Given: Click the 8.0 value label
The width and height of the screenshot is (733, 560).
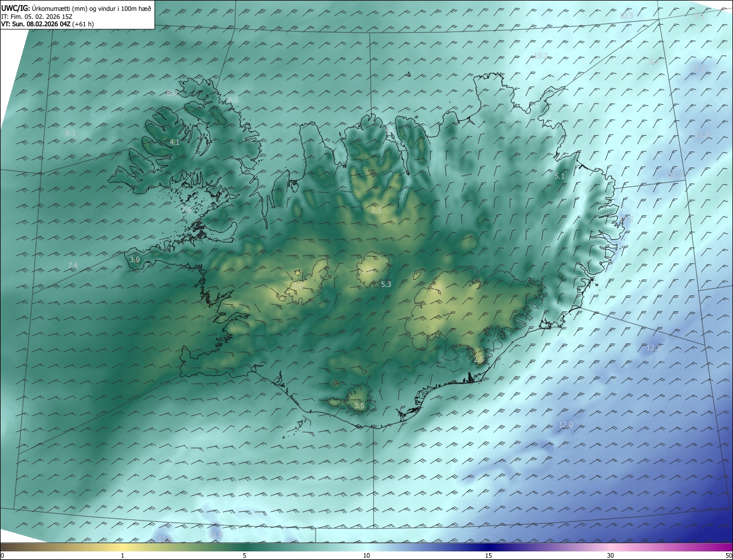Looking at the screenshot, I should pyautogui.click(x=172, y=93).
